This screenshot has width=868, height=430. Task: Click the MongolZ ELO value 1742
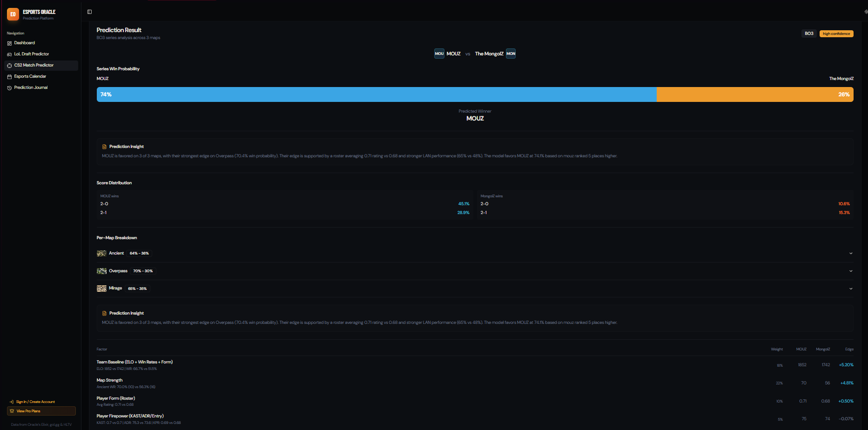click(x=826, y=365)
